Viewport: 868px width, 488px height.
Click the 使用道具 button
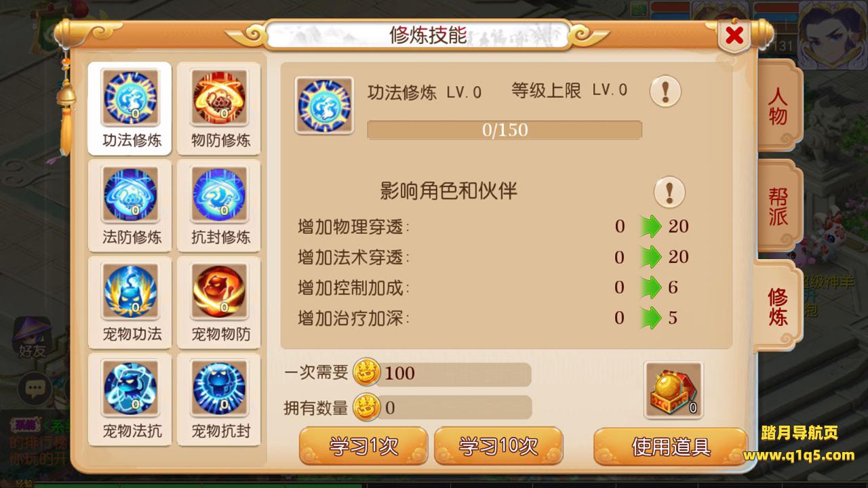(671, 447)
